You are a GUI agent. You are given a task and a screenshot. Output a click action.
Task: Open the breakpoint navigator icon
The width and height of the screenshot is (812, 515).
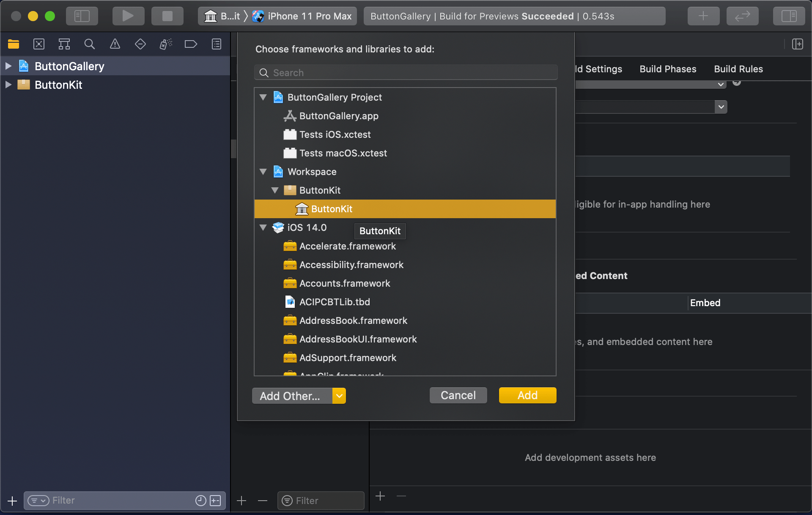point(191,44)
